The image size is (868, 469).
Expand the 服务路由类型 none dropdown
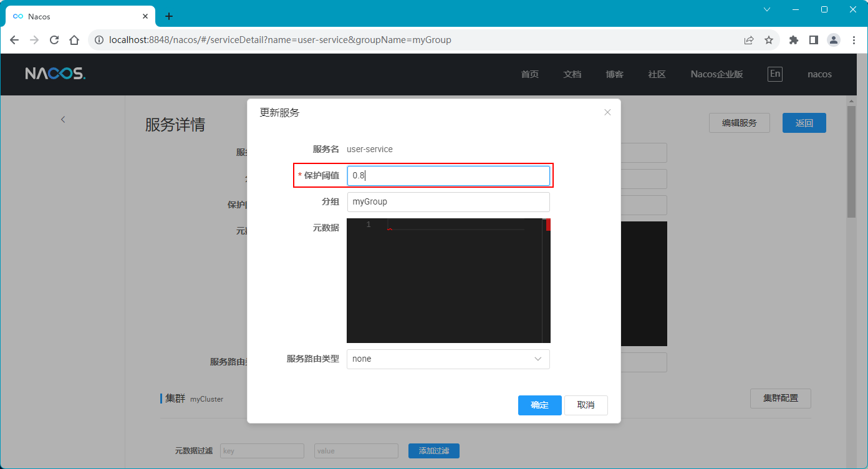coord(448,359)
